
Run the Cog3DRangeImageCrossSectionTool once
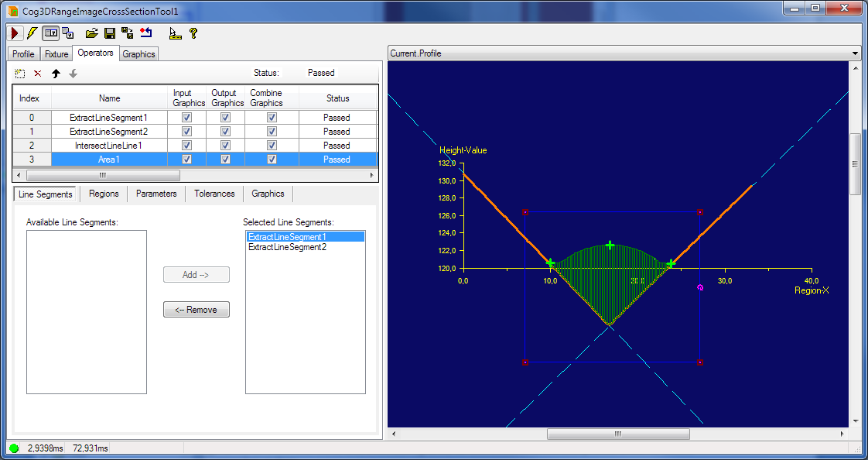[13, 33]
